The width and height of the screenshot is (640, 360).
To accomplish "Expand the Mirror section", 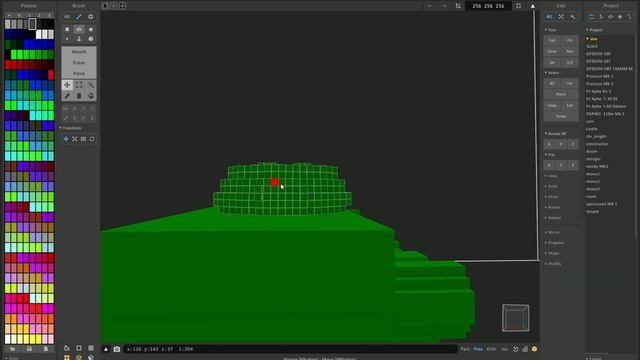I will (x=552, y=232).
